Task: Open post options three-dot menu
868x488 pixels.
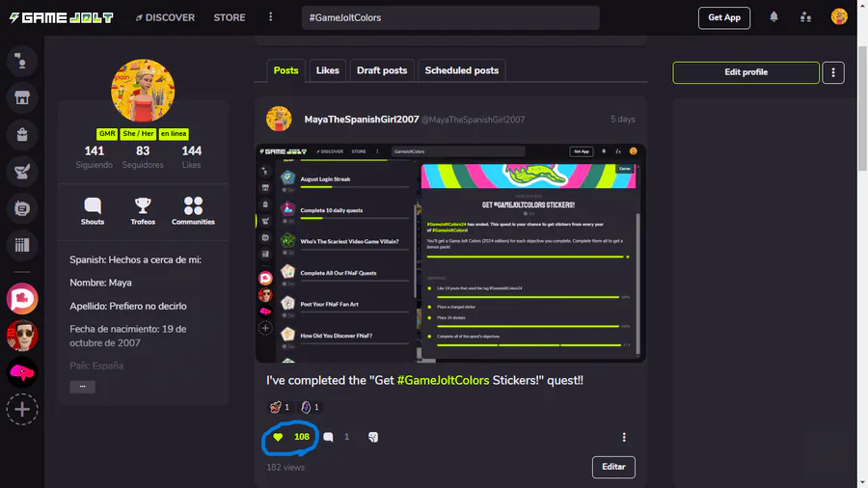Action: tap(624, 437)
